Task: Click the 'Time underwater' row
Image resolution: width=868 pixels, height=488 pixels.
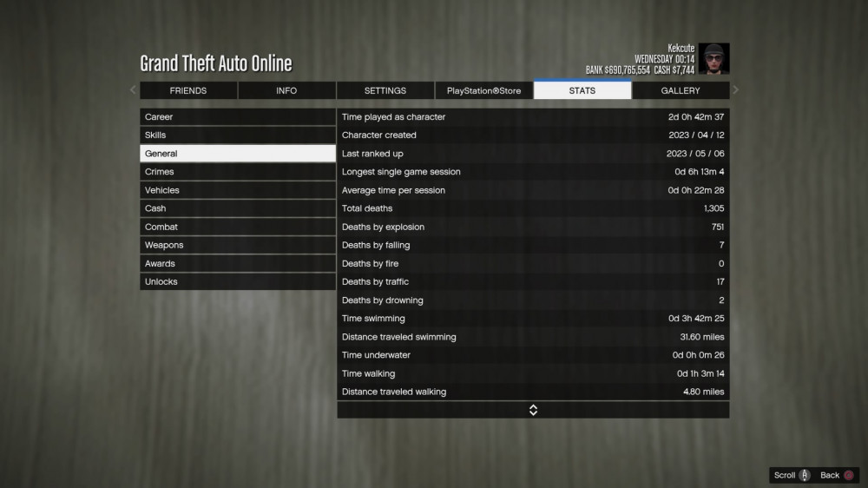Action: tap(533, 355)
